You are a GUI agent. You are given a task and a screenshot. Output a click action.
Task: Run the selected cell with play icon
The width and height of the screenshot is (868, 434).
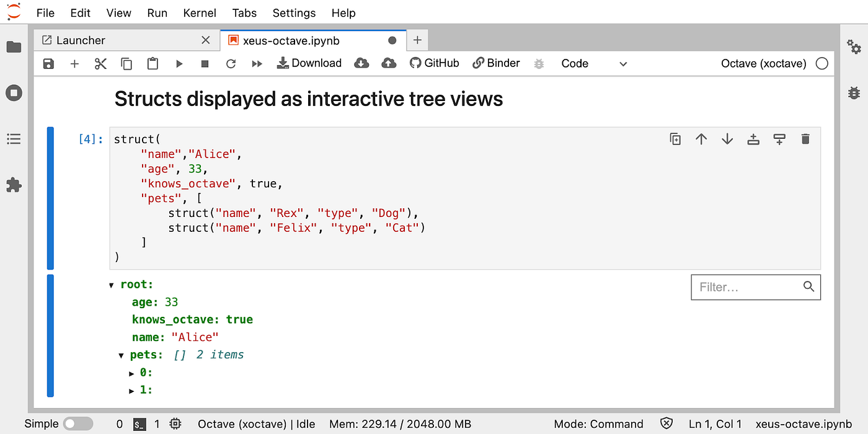click(179, 63)
